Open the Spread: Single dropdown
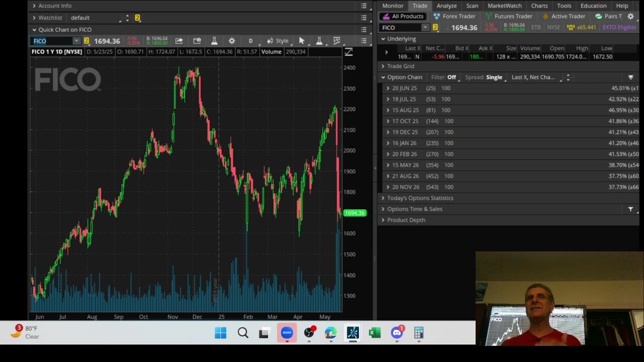Viewport: 644px width, 362px height. click(x=484, y=77)
